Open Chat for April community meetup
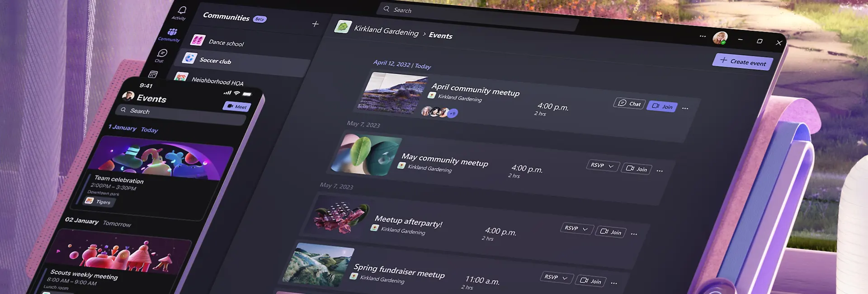Viewport: 868px width, 294px height. tap(629, 104)
